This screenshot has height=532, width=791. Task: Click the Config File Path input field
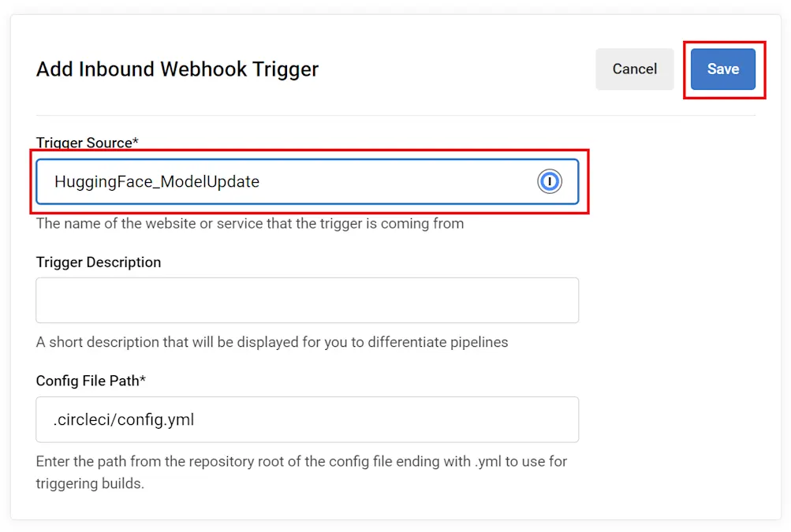click(308, 419)
